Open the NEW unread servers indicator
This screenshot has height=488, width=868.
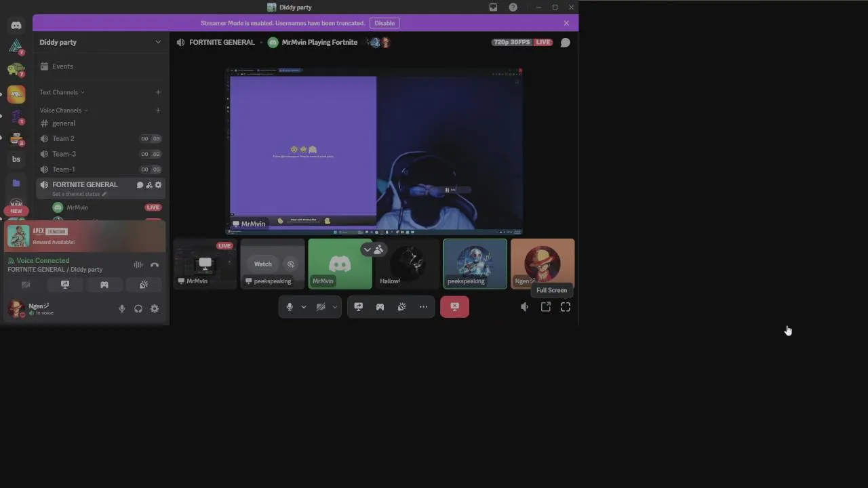[x=16, y=211]
